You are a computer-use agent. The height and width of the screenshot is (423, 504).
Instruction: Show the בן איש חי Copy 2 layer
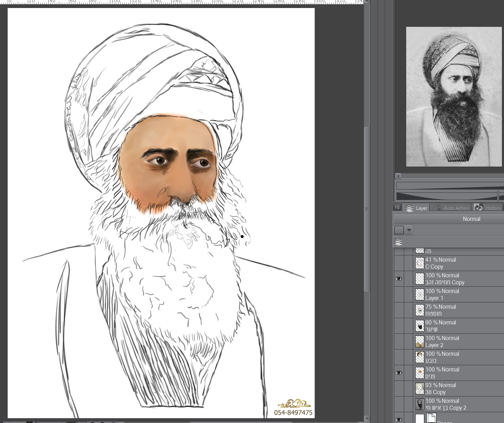[x=399, y=404]
